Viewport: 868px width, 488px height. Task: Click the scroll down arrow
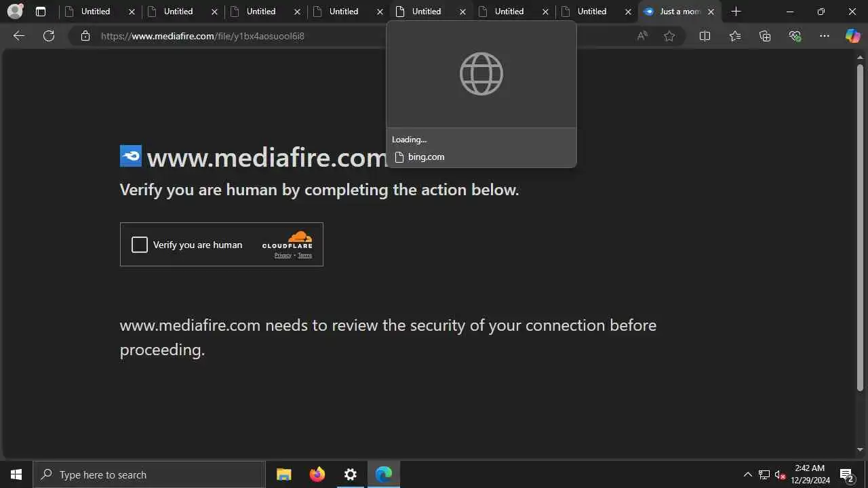coord(860,449)
